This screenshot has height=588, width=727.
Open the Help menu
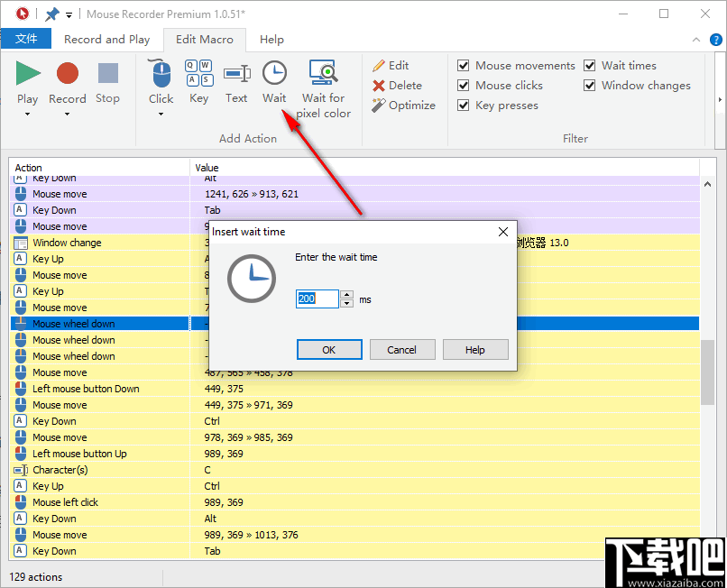point(271,40)
